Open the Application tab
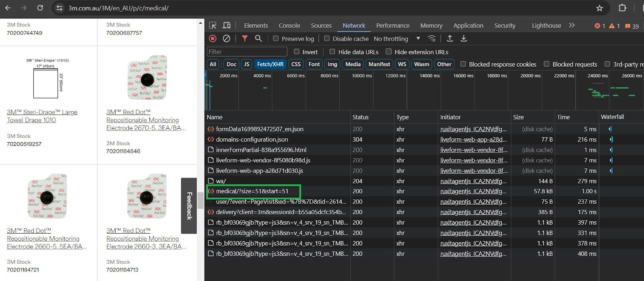The height and width of the screenshot is (281, 644). [x=468, y=25]
